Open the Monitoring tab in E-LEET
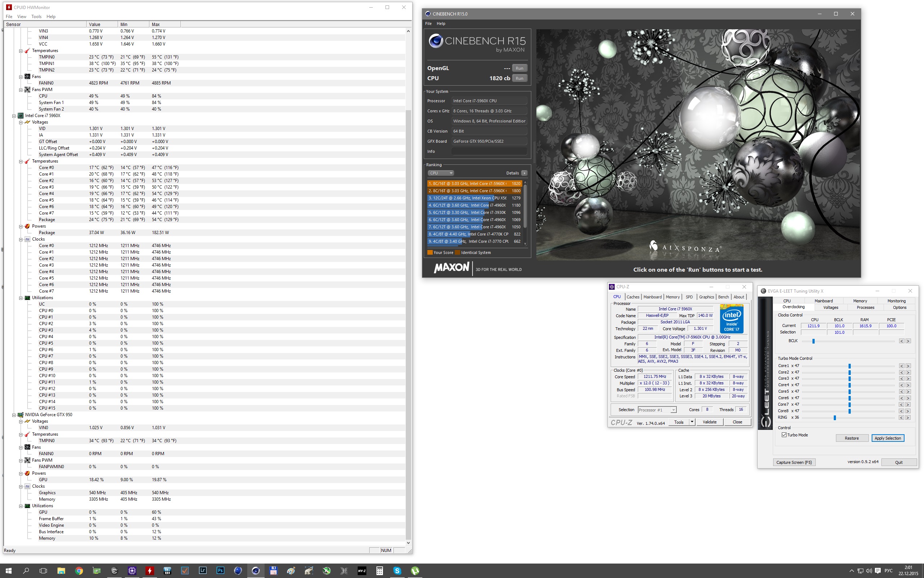The width and height of the screenshot is (924, 578). pyautogui.click(x=896, y=301)
